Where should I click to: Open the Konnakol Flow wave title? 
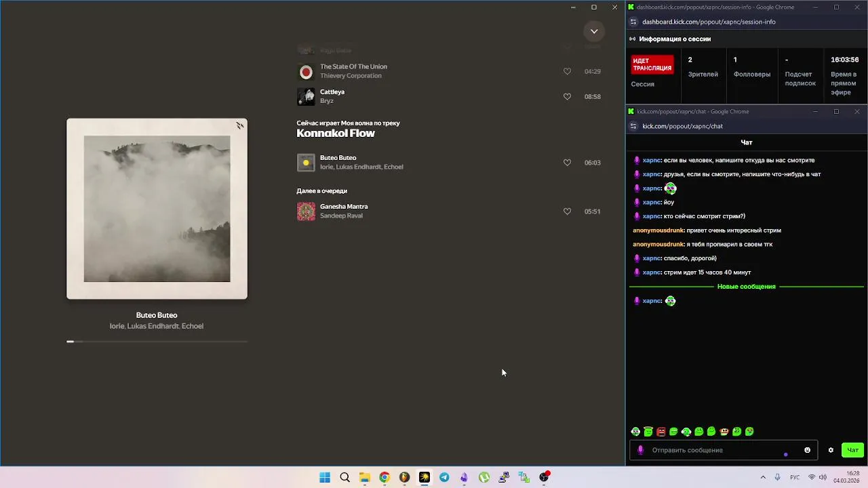(336, 134)
